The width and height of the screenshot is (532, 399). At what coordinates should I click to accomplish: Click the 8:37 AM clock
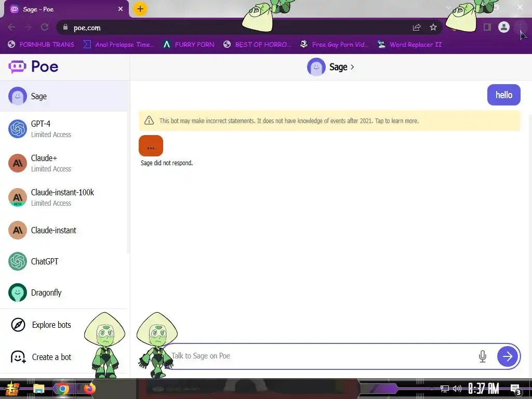tap(483, 389)
